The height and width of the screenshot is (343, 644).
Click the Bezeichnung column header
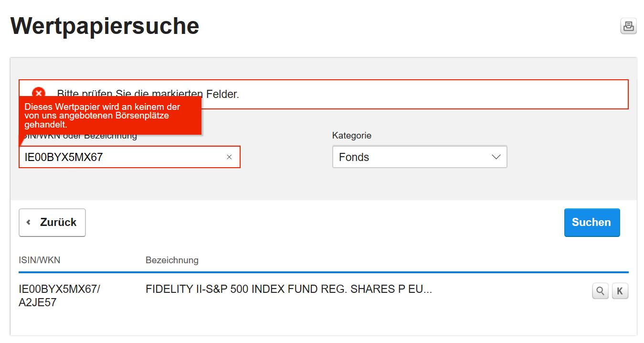pyautogui.click(x=172, y=260)
